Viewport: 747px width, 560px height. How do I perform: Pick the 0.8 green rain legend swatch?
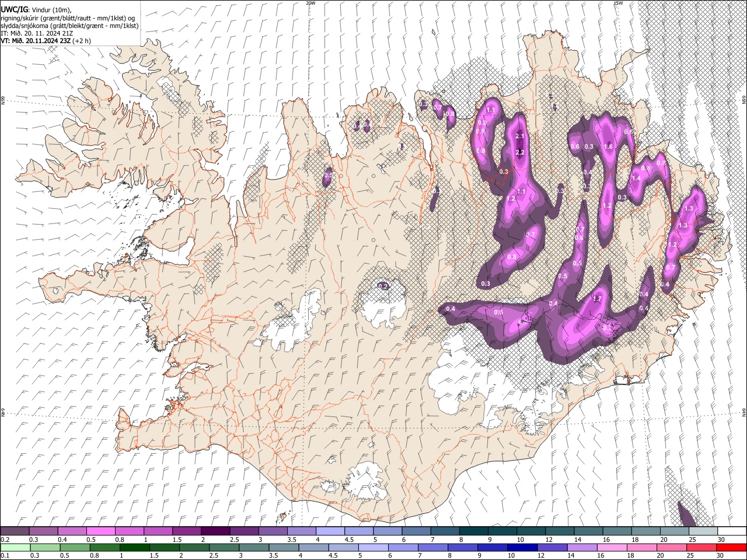104,547
